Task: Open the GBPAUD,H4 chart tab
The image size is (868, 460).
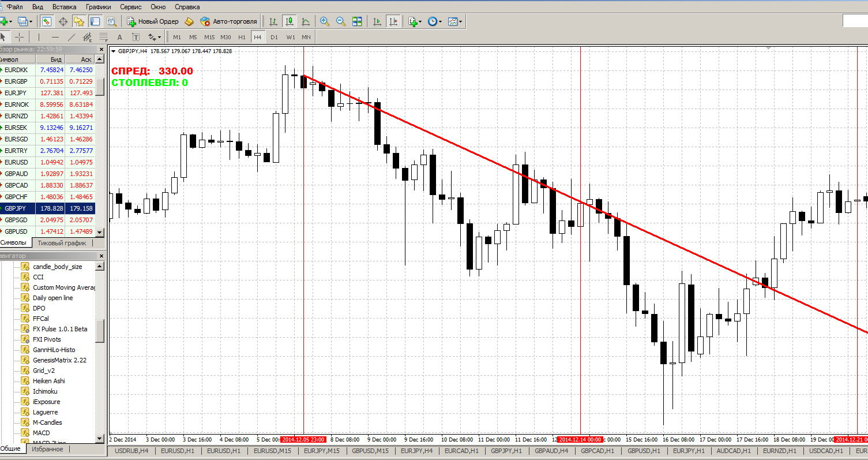Action: 551,450
